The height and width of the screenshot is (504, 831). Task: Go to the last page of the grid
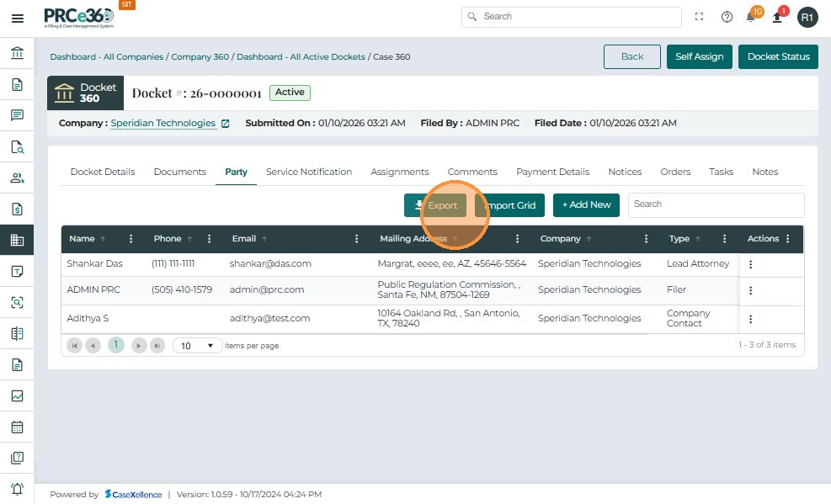click(x=157, y=346)
